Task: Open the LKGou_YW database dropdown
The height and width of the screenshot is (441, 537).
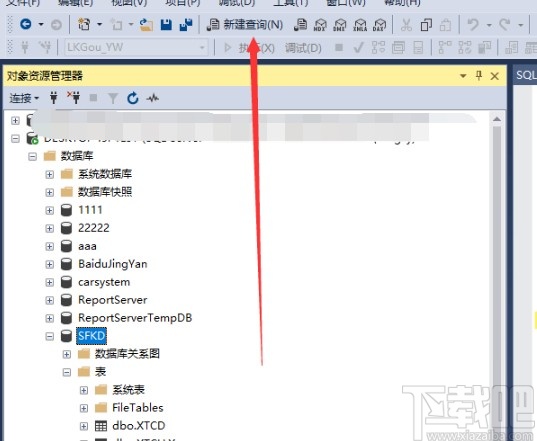Action: coord(202,47)
